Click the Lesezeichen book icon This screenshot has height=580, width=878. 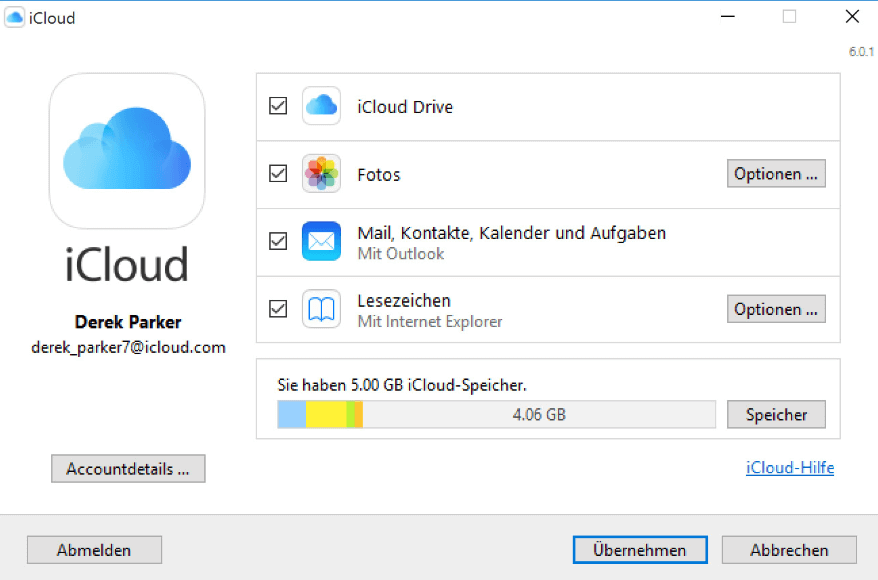tap(321, 308)
